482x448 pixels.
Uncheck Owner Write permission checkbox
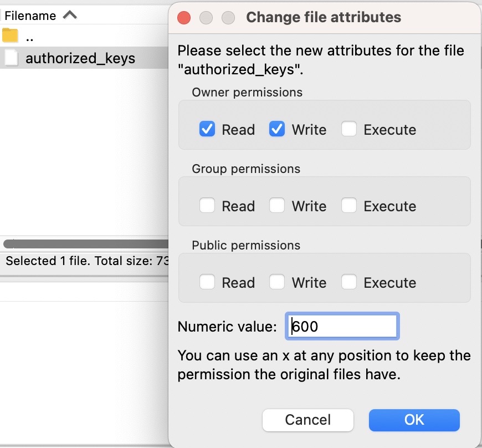click(x=276, y=129)
